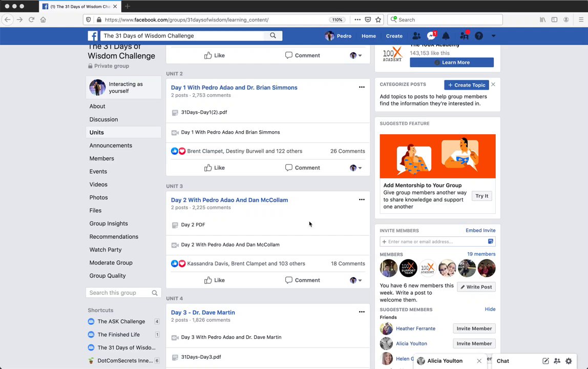This screenshot has width=588, height=369.
Task: Go back with the browser back arrow
Action: 8,19
